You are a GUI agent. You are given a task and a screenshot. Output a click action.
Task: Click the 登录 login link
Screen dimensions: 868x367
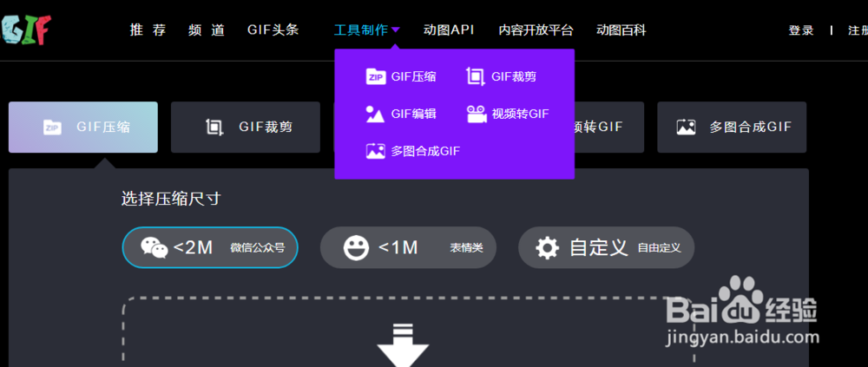pyautogui.click(x=801, y=30)
